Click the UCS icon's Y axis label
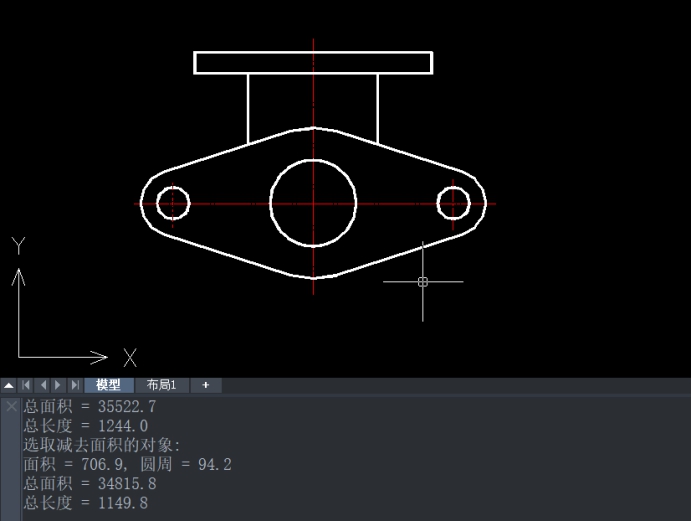692x521 pixels. [x=18, y=246]
